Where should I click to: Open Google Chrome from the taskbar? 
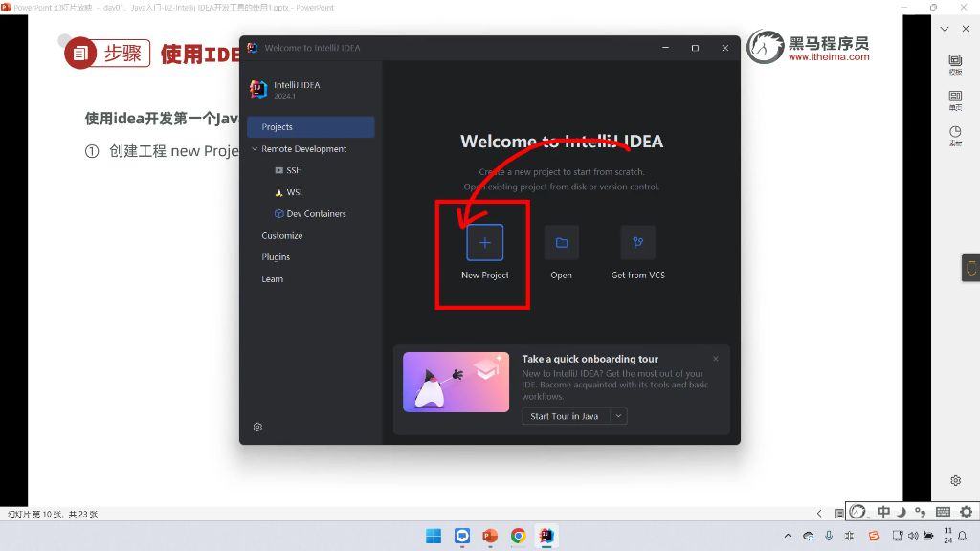[x=518, y=536]
